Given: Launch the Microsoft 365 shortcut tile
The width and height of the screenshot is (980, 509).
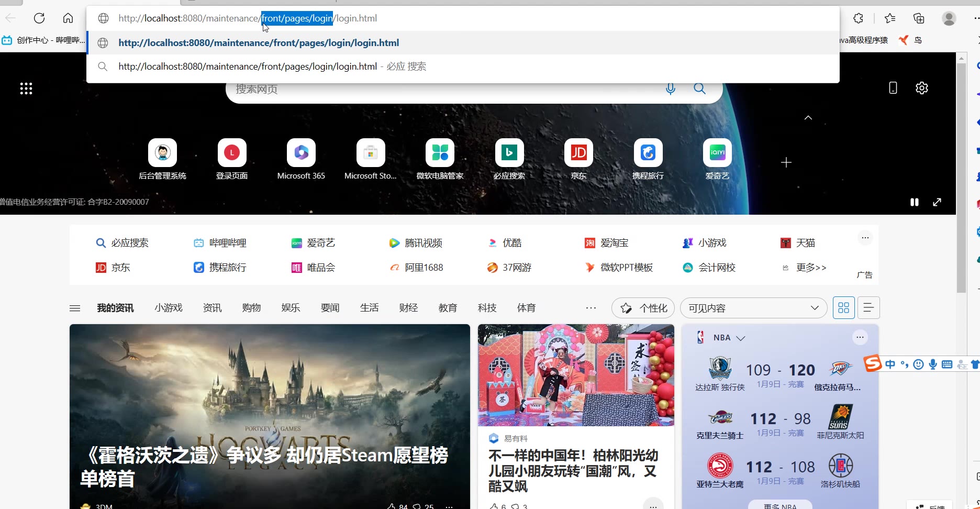Looking at the screenshot, I should coord(301,160).
